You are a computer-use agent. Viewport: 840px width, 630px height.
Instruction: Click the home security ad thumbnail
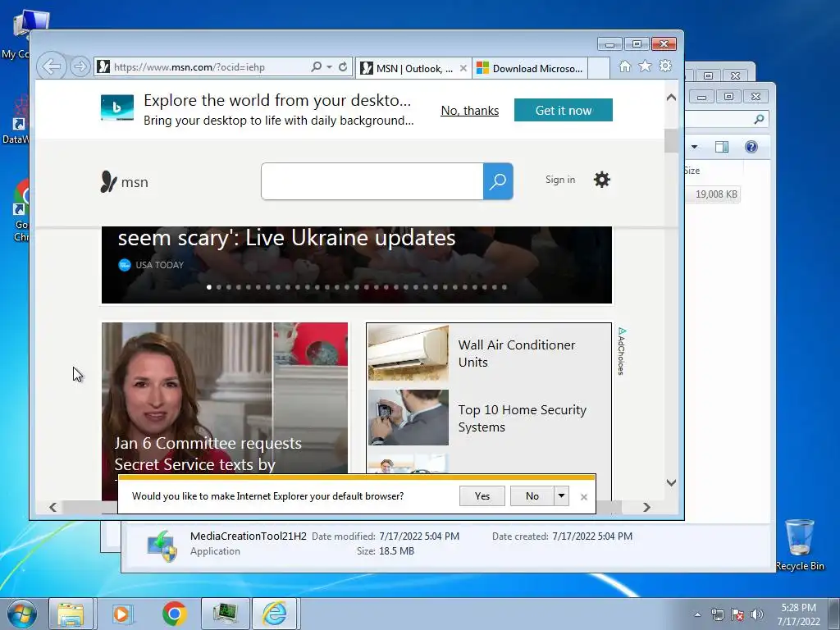point(409,418)
